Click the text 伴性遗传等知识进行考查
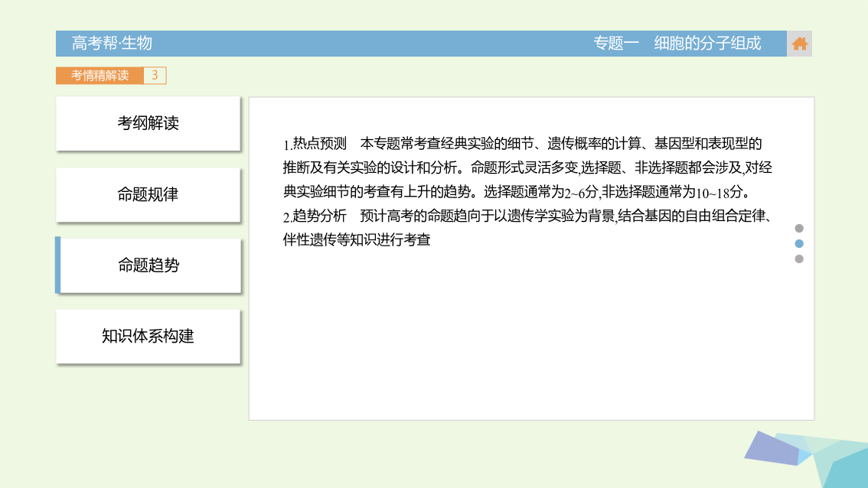 click(x=357, y=239)
